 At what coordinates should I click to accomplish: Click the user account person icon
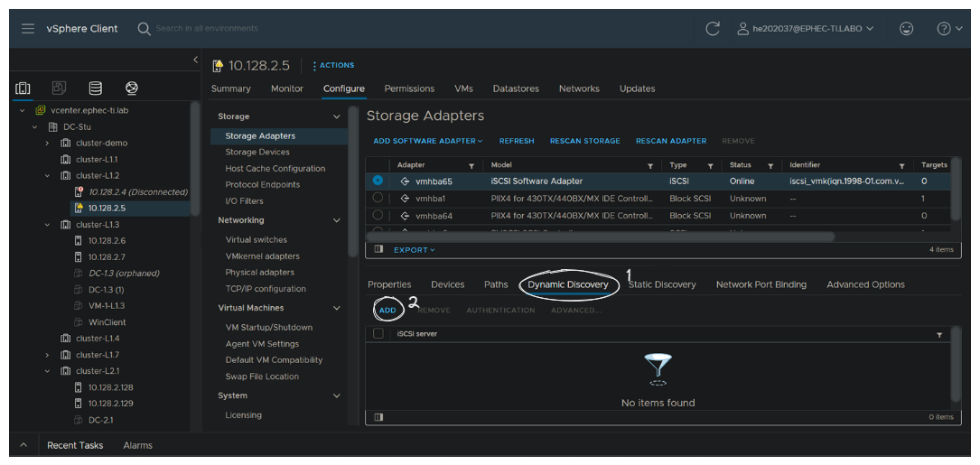[742, 29]
